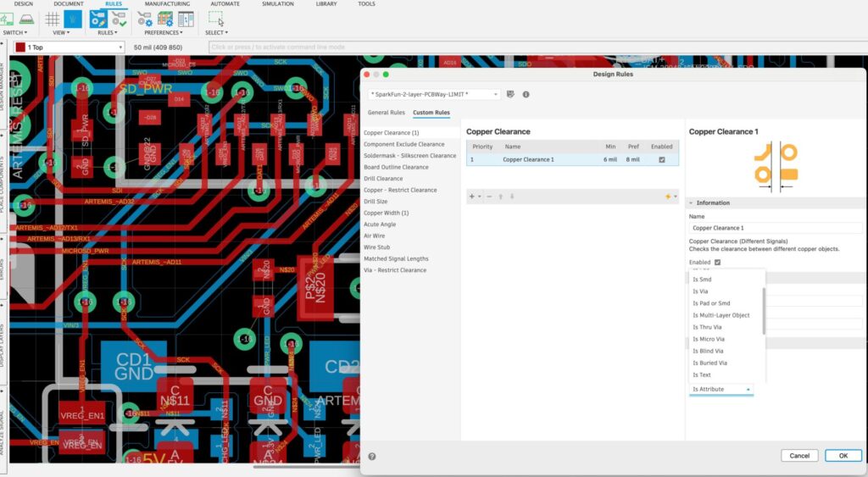
Task: Run the design rule check icon
Action: pyautogui.click(x=118, y=19)
